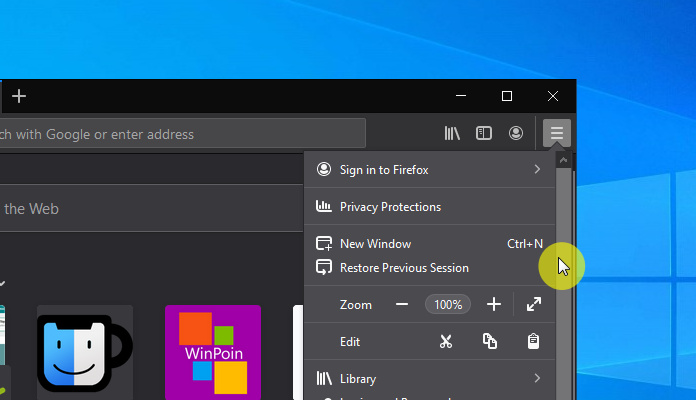Minimize the Firefox window
Image resolution: width=696 pixels, height=400 pixels.
[461, 96]
